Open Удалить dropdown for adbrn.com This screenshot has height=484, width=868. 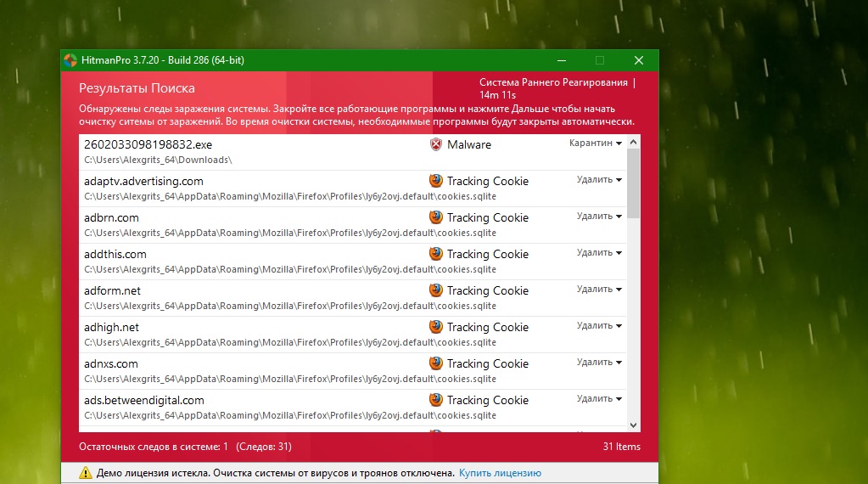[x=600, y=216]
